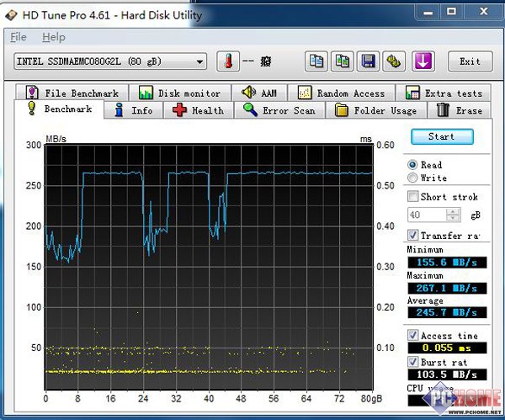Click the purple down-arrow minimize-to-tray icon
The width and height of the screenshot is (505, 420).
point(423,61)
